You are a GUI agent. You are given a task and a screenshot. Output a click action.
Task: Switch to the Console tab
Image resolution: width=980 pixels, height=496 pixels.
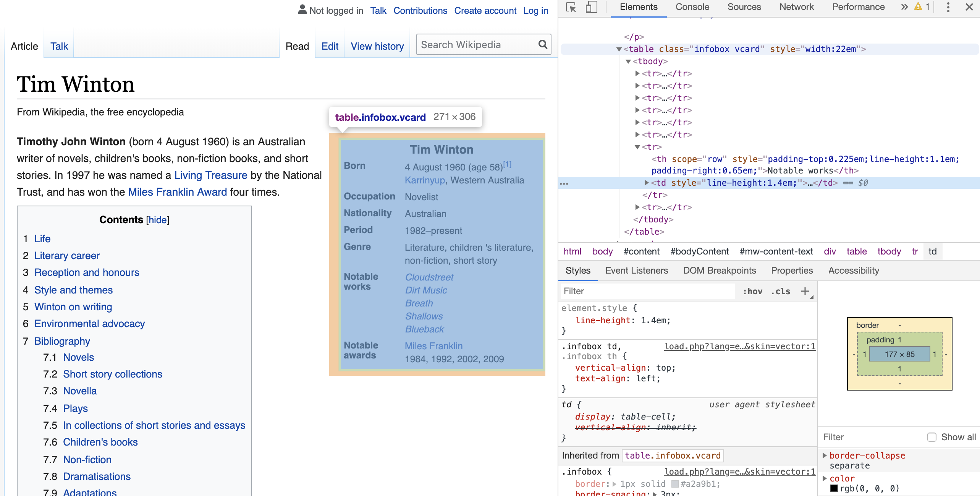(692, 7)
